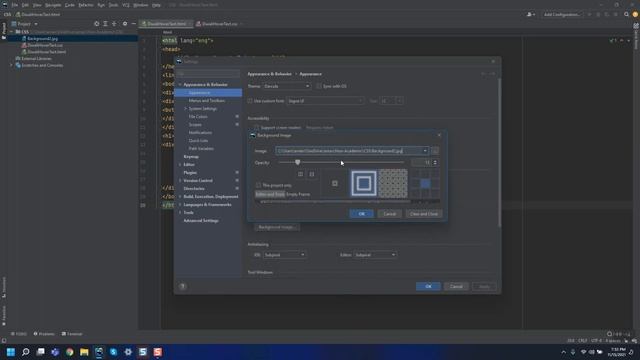Click Cancel in the Settings dialog
This screenshot has height=360, width=640.
pyautogui.click(x=456, y=286)
